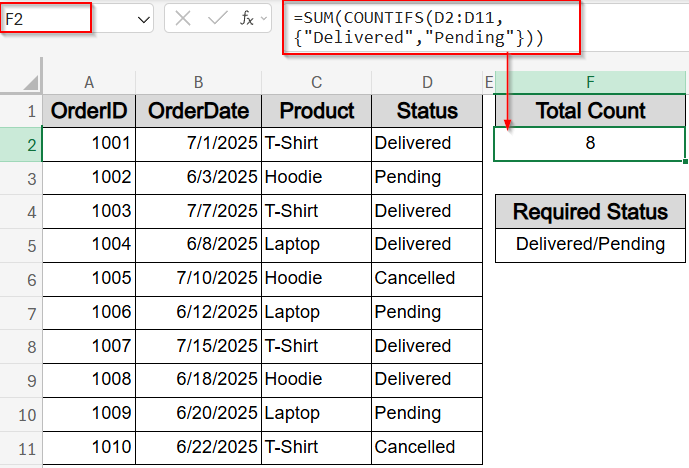Image resolution: width=689 pixels, height=468 pixels.
Task: Select cell F2 showing 8
Action: [590, 144]
